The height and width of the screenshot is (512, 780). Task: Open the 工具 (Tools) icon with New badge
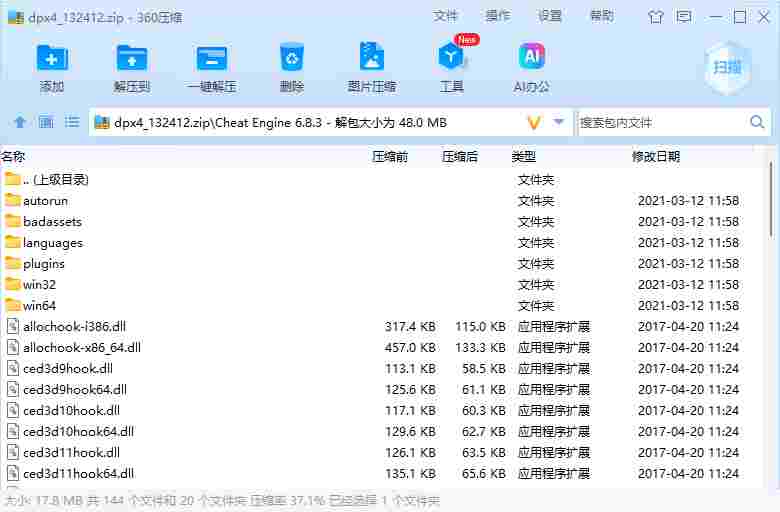click(452, 56)
